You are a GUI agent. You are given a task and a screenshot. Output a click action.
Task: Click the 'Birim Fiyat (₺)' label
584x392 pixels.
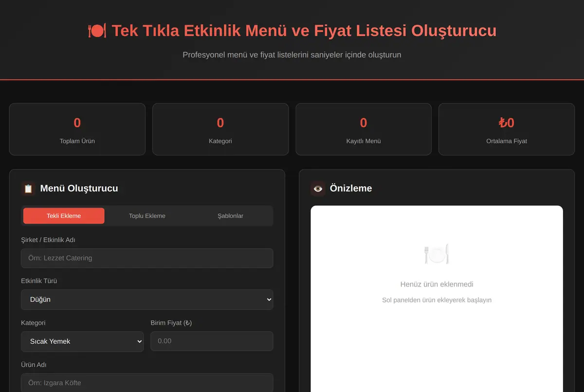tap(171, 323)
